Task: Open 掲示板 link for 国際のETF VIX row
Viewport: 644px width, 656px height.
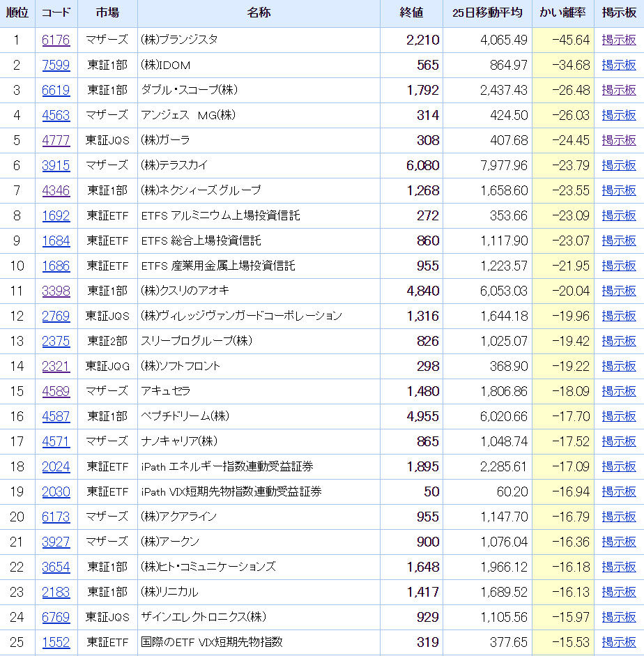Action: point(619,643)
